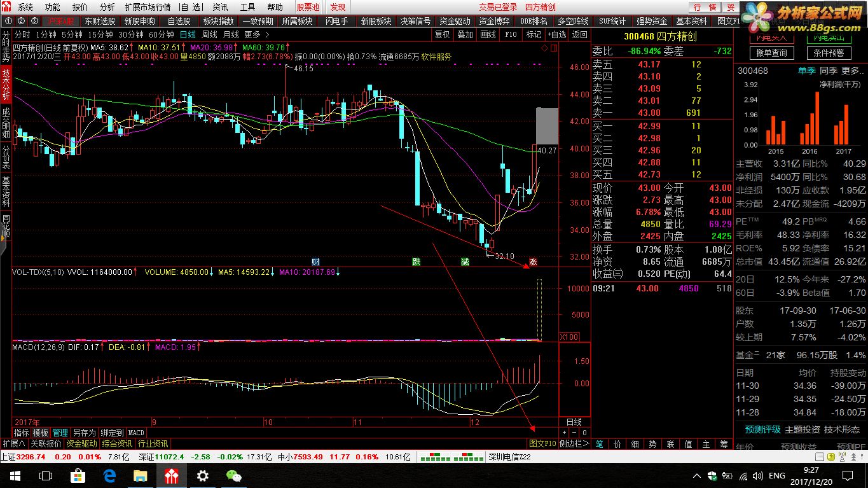This screenshot has width=868, height=488.
Task: Select the MACD indicator tab
Action: pos(136,433)
